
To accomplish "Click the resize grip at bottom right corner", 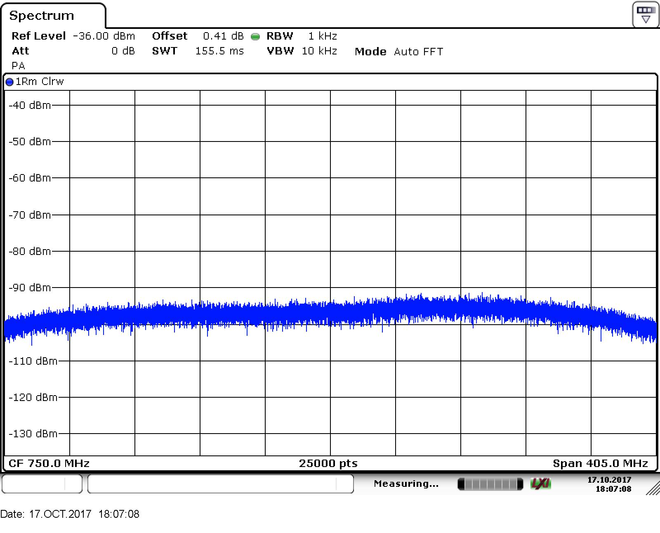I will [653, 488].
